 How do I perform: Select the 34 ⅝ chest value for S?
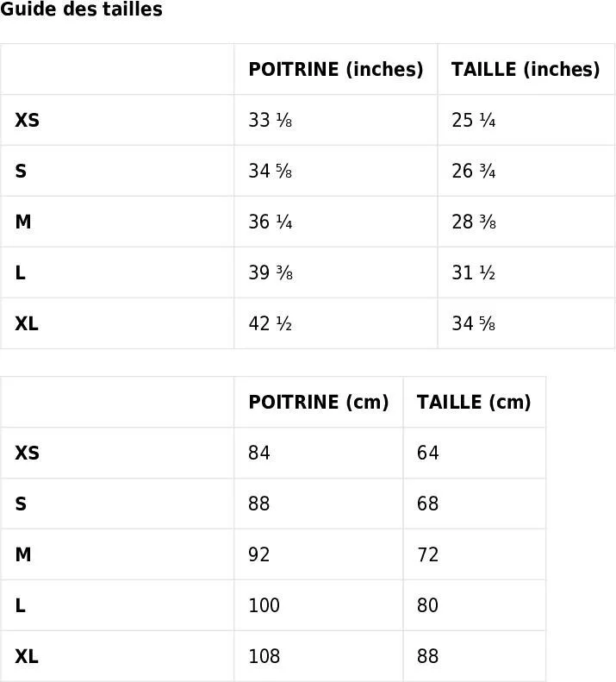coord(270,171)
